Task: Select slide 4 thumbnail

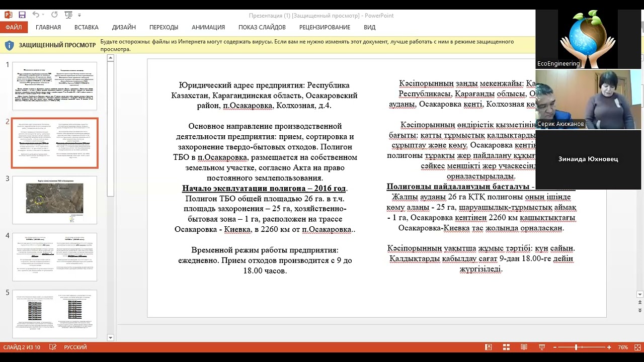Action: pyautogui.click(x=54, y=257)
